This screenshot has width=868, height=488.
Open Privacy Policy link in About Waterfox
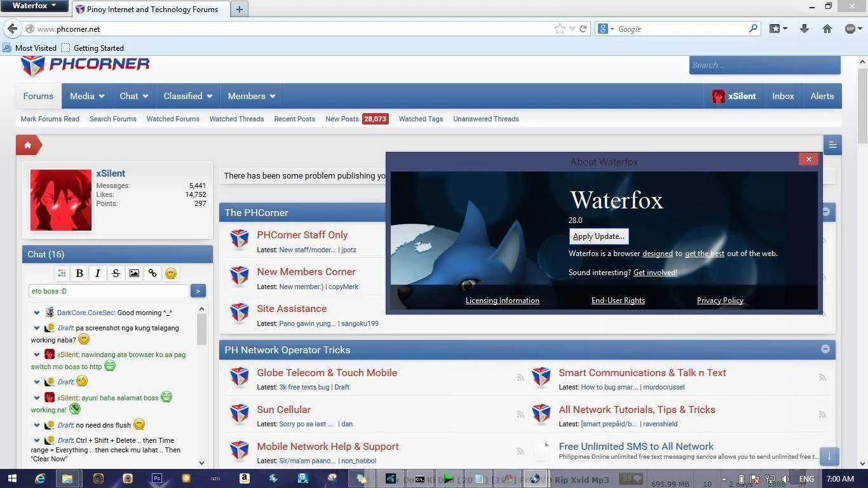coord(720,301)
